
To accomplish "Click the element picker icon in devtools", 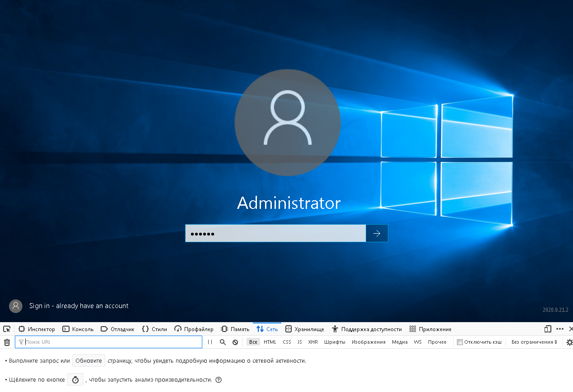I will tap(6, 329).
